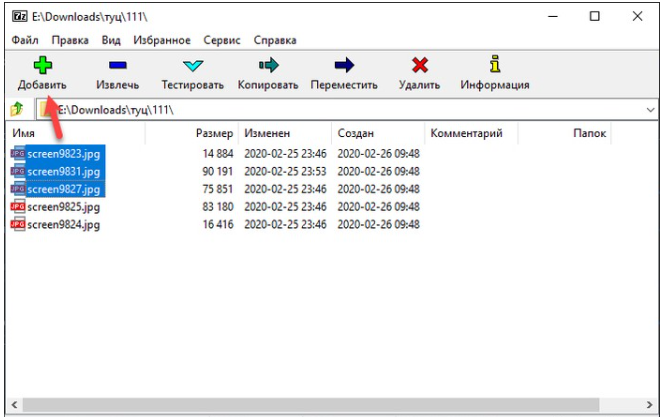Click the green plus Add (Добавить) icon
This screenshot has height=417, width=662.
pyautogui.click(x=42, y=66)
